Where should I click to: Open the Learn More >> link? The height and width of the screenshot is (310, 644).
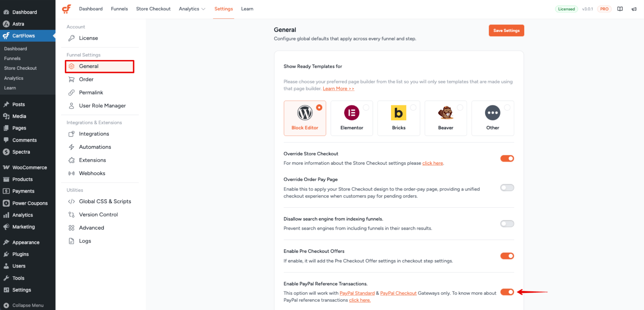[338, 89]
